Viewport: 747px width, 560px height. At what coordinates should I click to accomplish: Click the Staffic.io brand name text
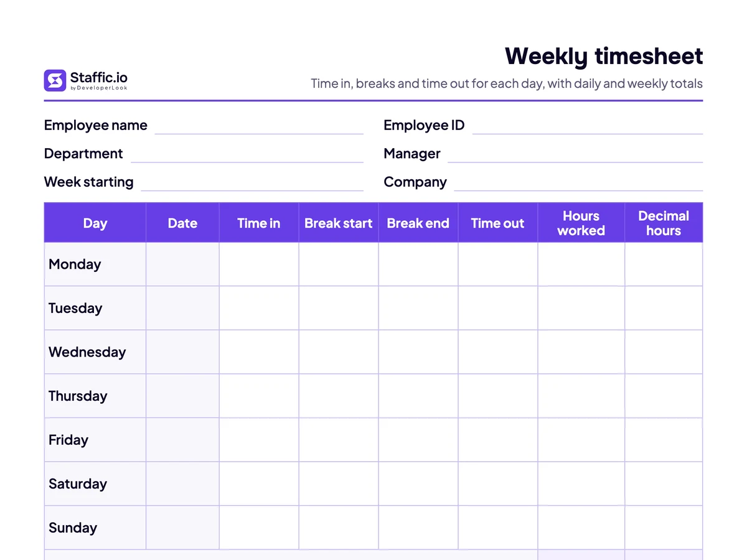click(99, 78)
